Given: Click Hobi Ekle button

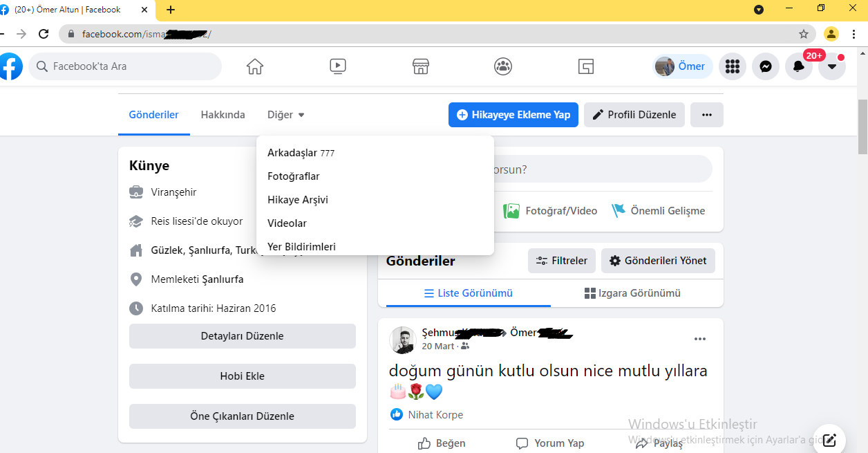Looking at the screenshot, I should pos(243,376).
